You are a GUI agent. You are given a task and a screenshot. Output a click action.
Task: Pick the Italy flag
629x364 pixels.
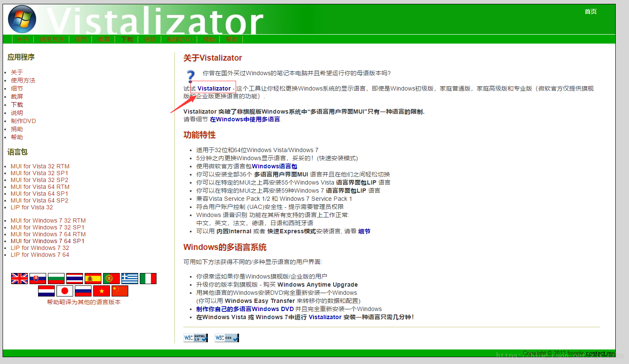tap(148, 279)
